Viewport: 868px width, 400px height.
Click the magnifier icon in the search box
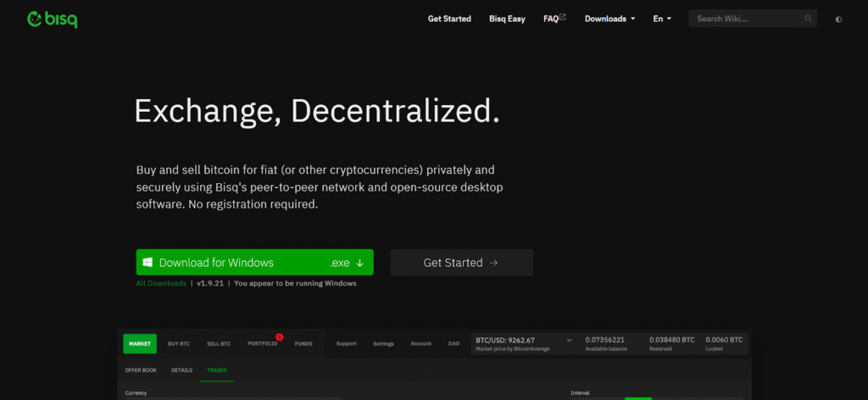pyautogui.click(x=807, y=19)
